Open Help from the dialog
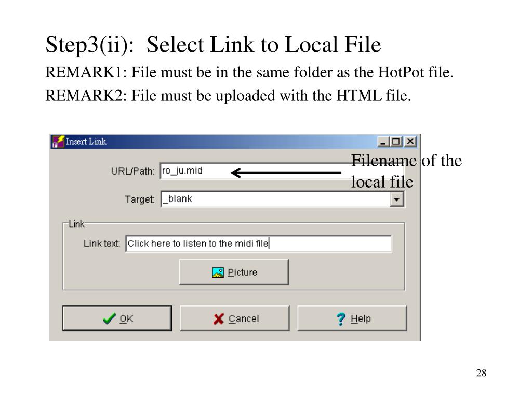Image resolution: width=532 pixels, height=399 pixels. (352, 318)
